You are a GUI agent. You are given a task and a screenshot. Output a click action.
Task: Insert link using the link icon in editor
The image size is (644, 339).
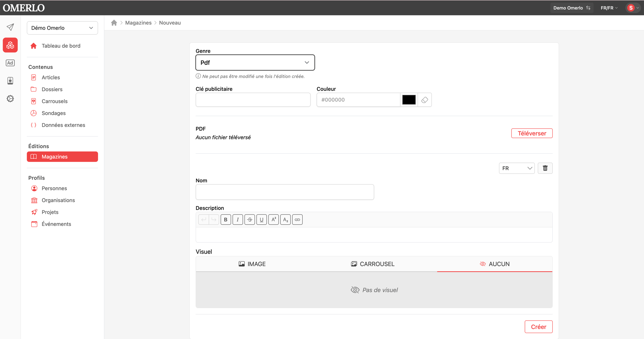tap(298, 220)
